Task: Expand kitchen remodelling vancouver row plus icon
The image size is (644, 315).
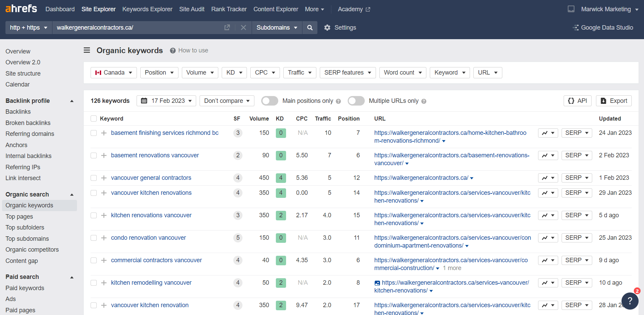Action: click(x=104, y=283)
